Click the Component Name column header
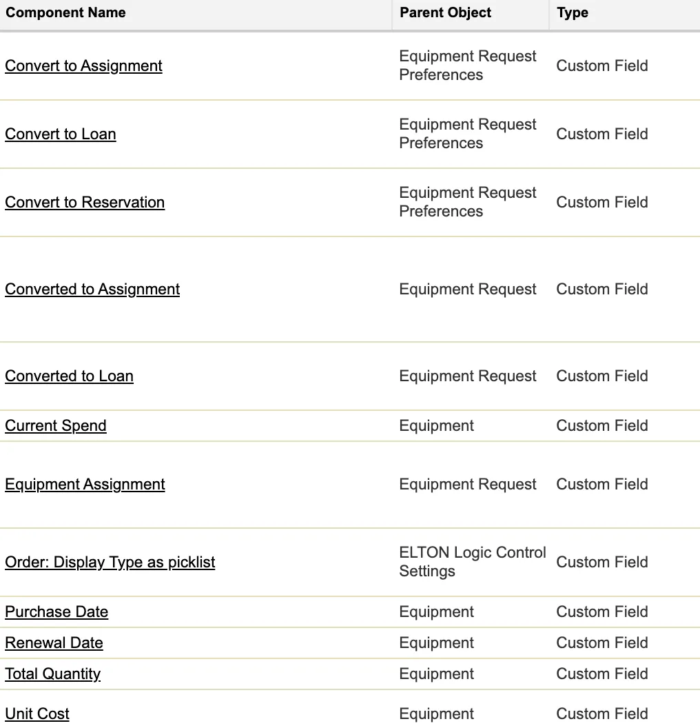 tap(65, 12)
